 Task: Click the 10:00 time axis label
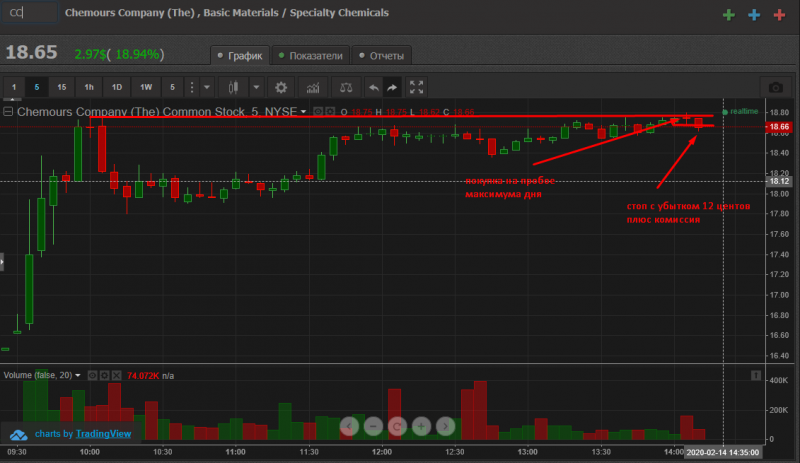90,452
